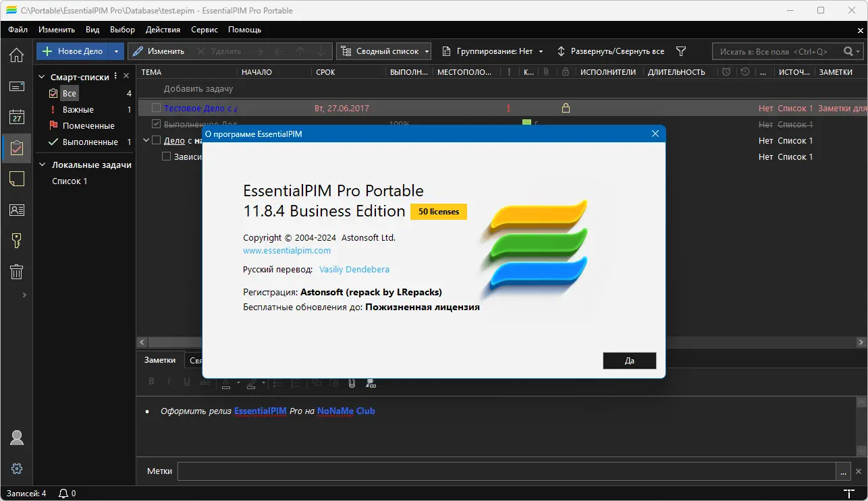
Task: Click the lock icon on Тестовое Дело row
Action: (566, 108)
